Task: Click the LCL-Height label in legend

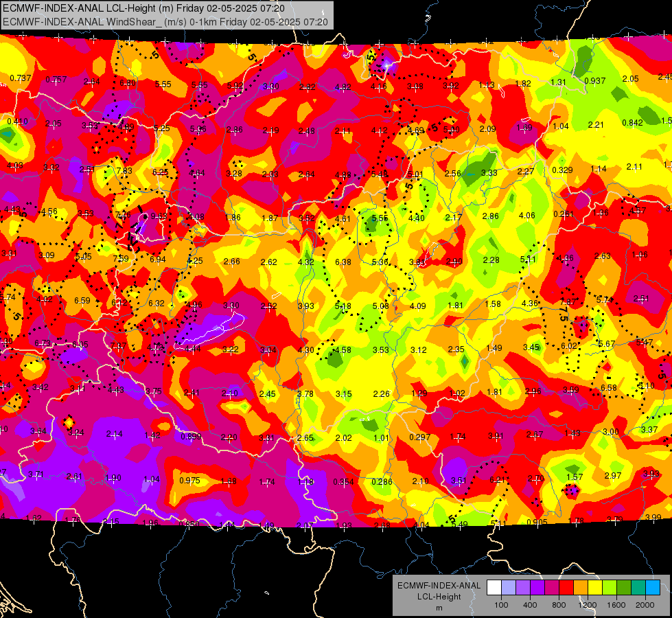Action: click(x=439, y=597)
